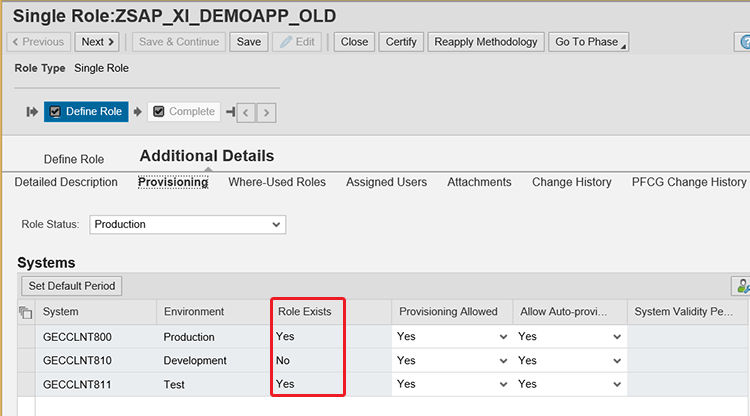Click the Define Role phase step
The width and height of the screenshot is (750, 416).
click(86, 112)
